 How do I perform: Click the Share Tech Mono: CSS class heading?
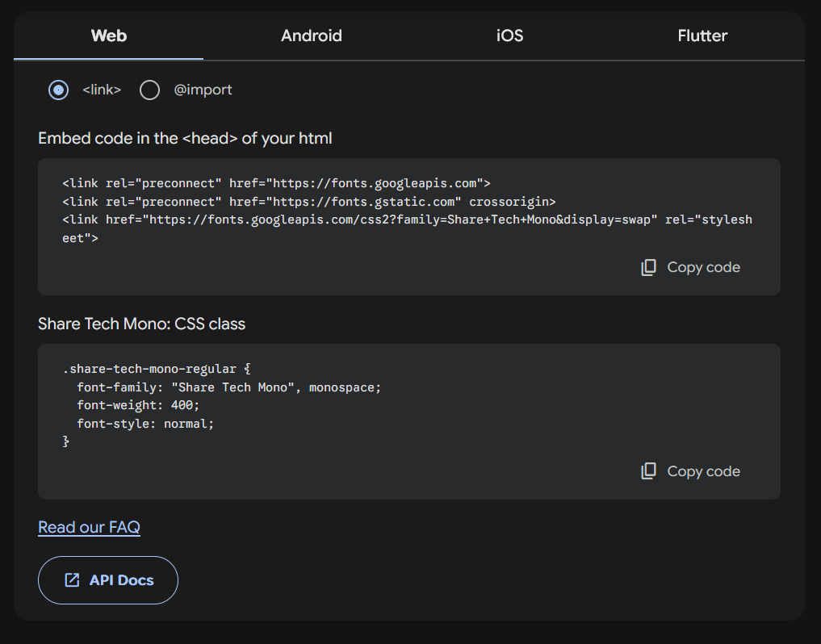click(141, 324)
